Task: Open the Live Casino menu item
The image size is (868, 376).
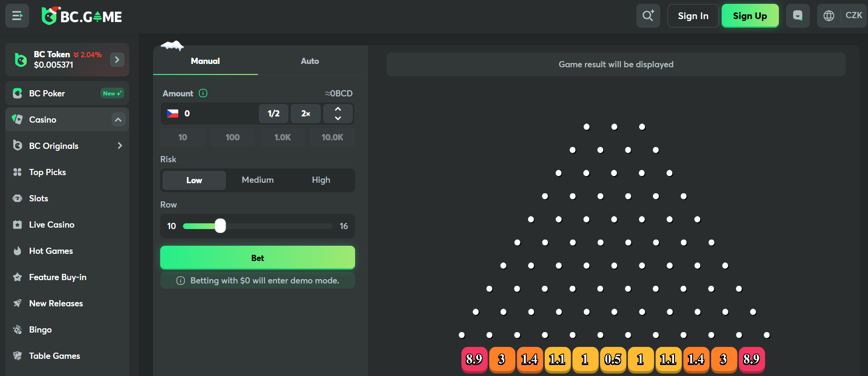Action: point(67,224)
